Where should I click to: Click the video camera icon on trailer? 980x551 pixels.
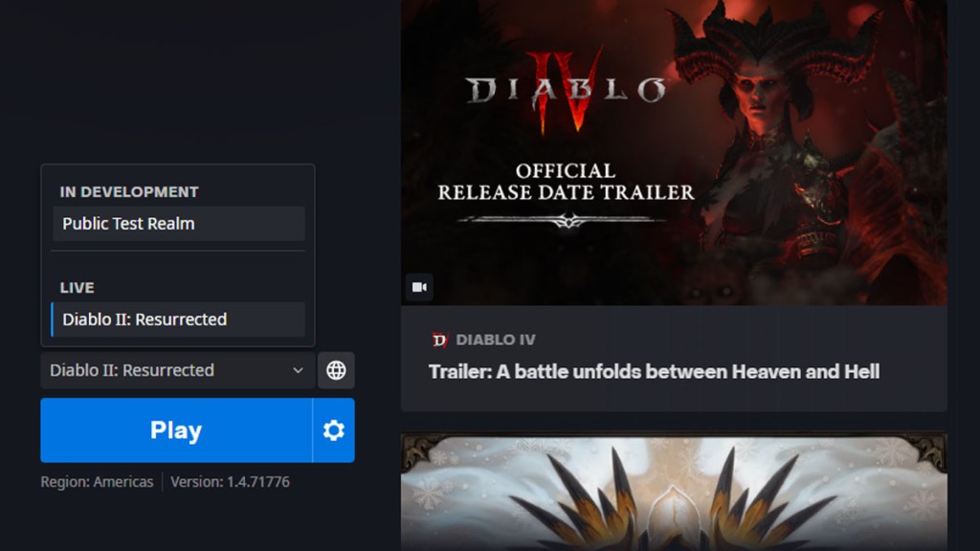(419, 287)
